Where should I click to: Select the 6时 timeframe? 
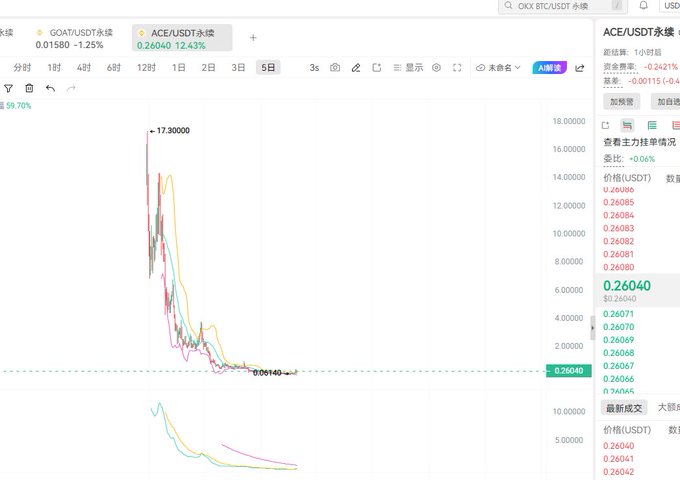pyautogui.click(x=114, y=68)
